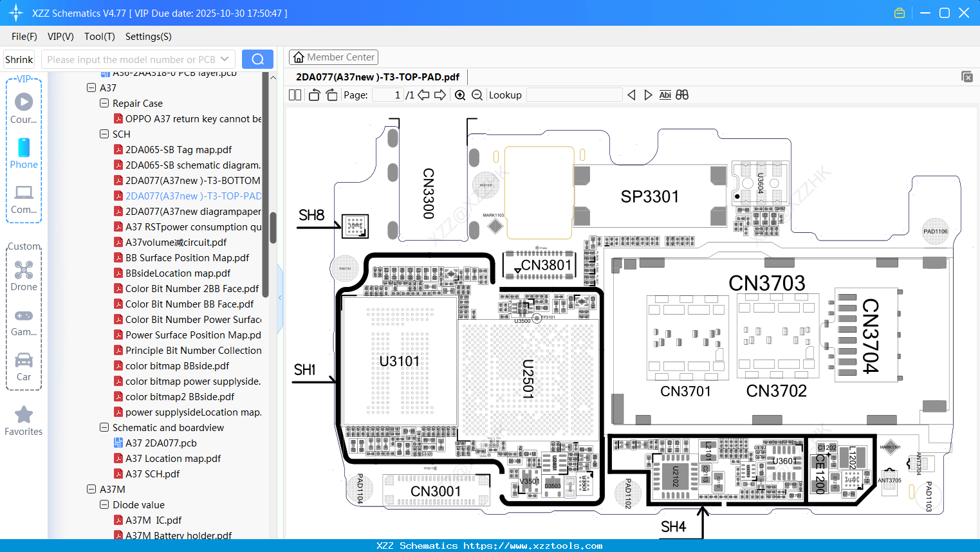Screen dimensions: 980x552
Task: Select the Phone category icon
Action: (24, 153)
